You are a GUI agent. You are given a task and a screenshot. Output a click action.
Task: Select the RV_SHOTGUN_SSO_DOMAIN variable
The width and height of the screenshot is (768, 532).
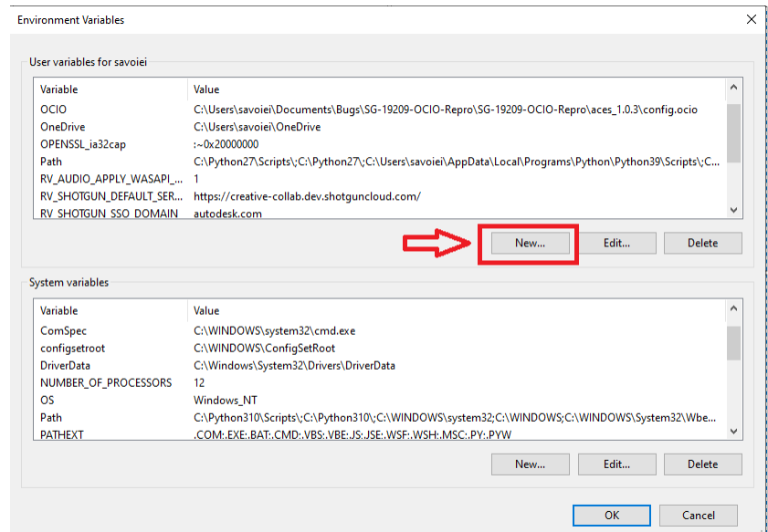click(x=110, y=214)
